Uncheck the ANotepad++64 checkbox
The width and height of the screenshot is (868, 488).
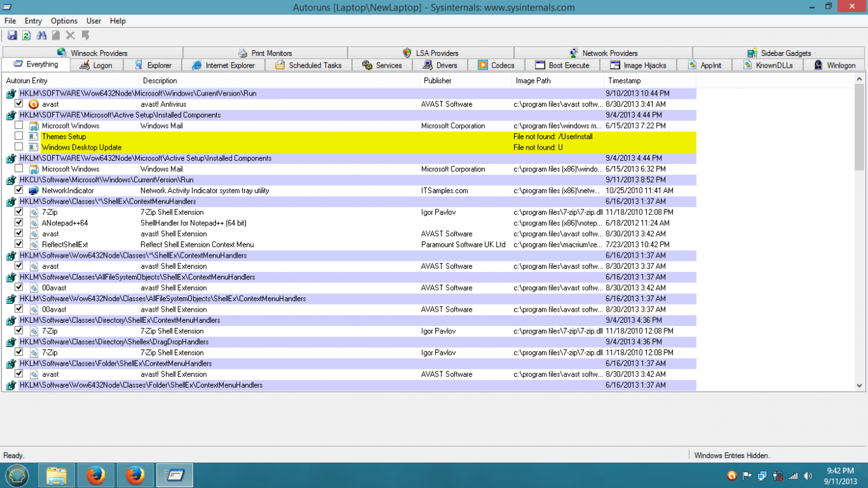pos(19,223)
